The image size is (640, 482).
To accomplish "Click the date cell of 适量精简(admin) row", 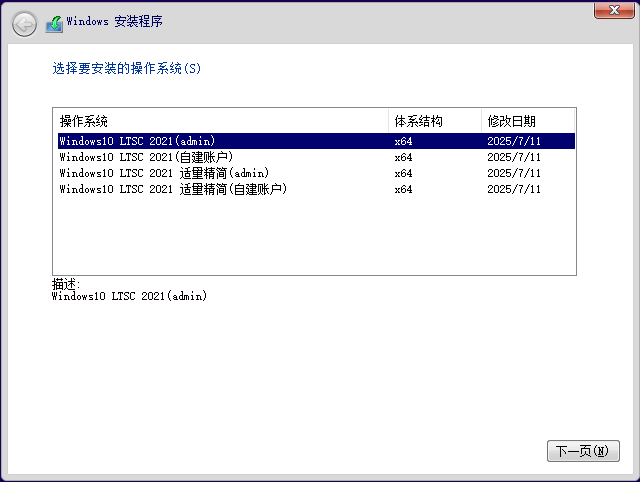I will click(514, 173).
